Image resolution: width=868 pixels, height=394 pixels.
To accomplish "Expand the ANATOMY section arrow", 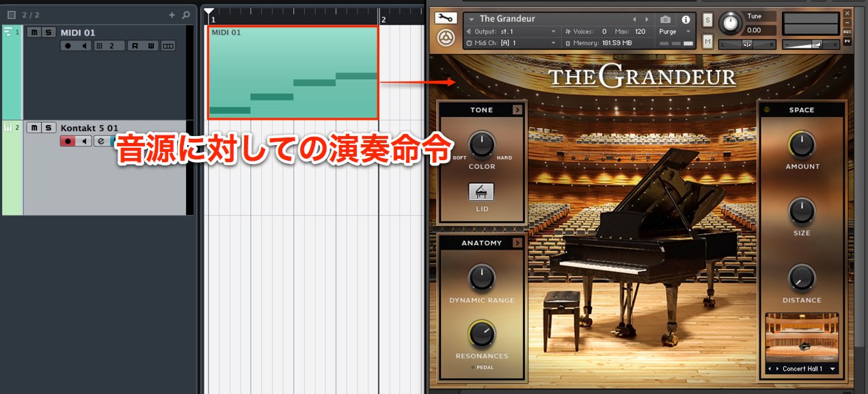I will (x=517, y=243).
